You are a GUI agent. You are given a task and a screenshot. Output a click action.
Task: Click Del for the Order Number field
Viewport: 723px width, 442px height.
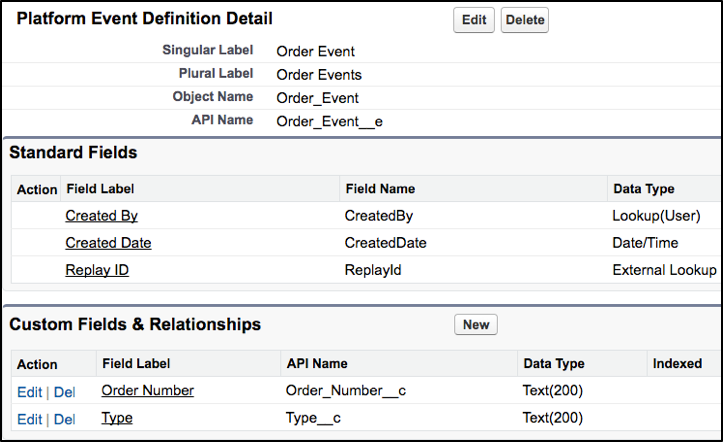(x=65, y=392)
